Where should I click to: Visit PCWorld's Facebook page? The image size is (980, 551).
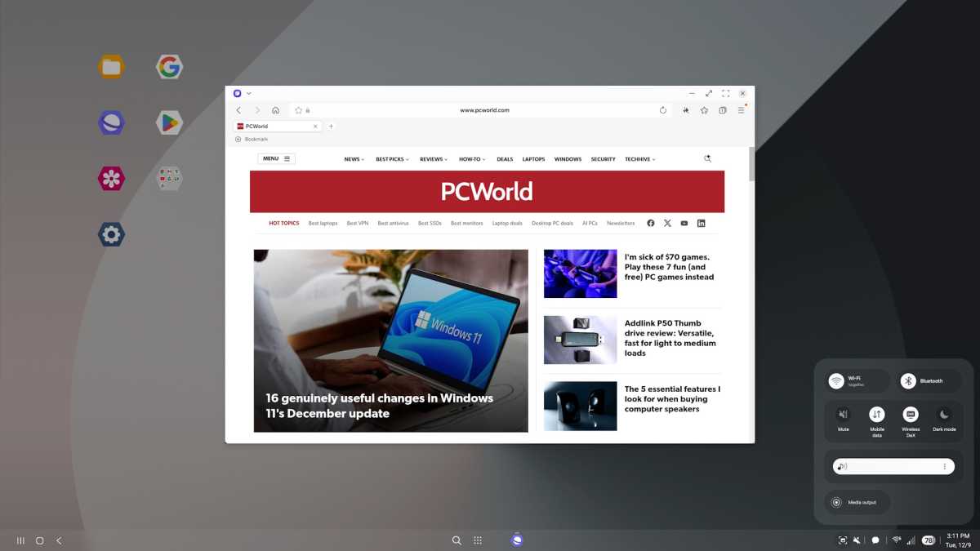click(651, 223)
